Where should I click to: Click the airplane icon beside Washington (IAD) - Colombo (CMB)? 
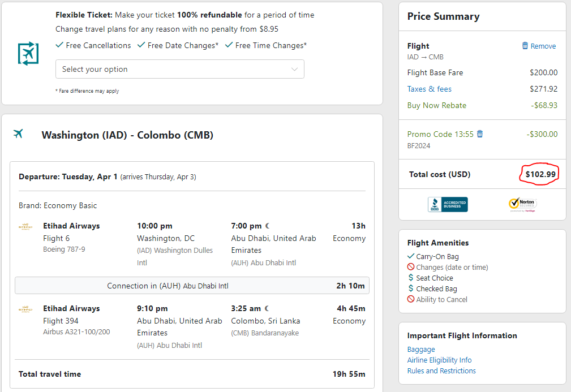click(18, 133)
